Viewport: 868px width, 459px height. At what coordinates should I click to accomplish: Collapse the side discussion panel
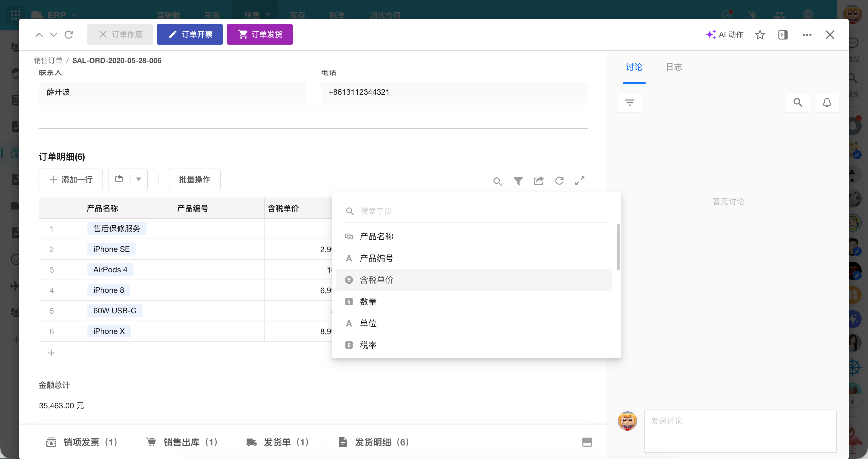[783, 35]
